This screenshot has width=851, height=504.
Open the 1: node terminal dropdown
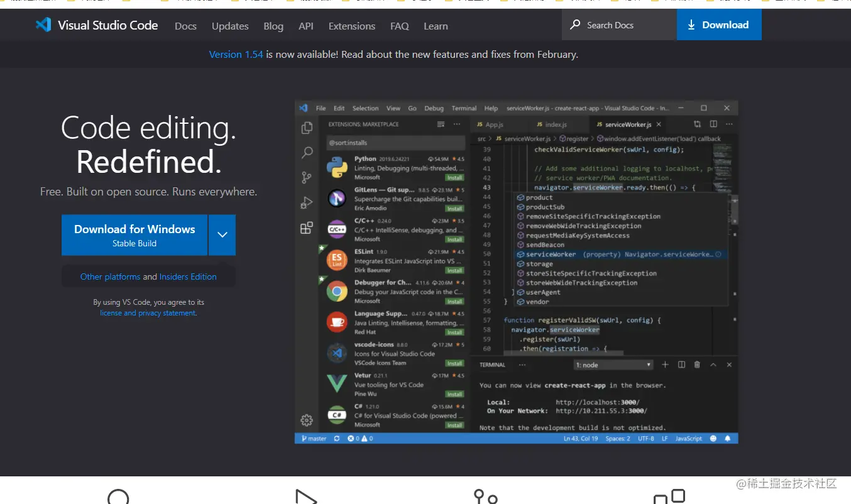tap(614, 365)
